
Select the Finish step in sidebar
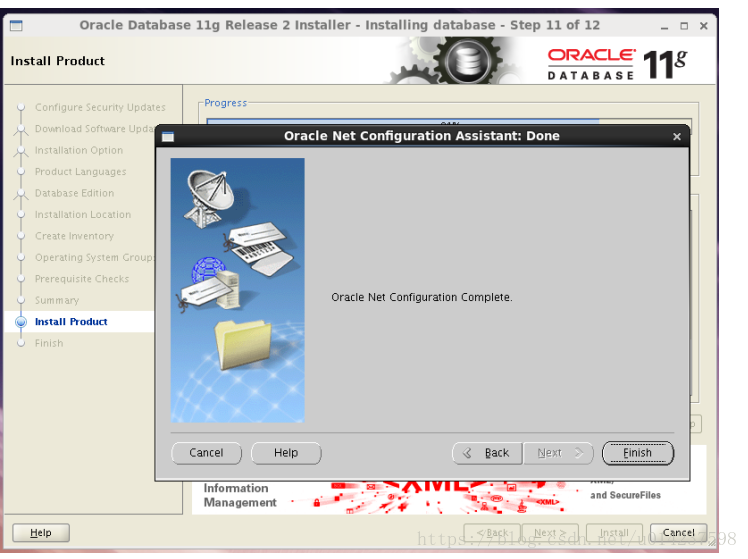pyautogui.click(x=49, y=343)
